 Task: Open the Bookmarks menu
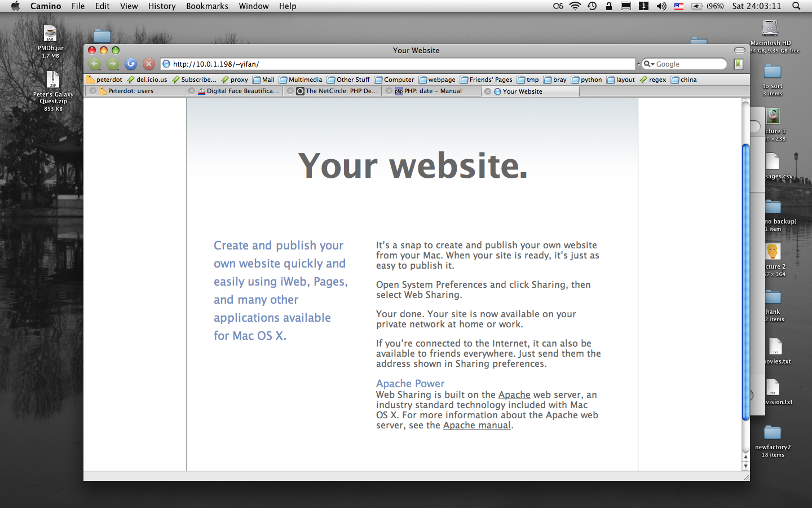[x=207, y=6]
